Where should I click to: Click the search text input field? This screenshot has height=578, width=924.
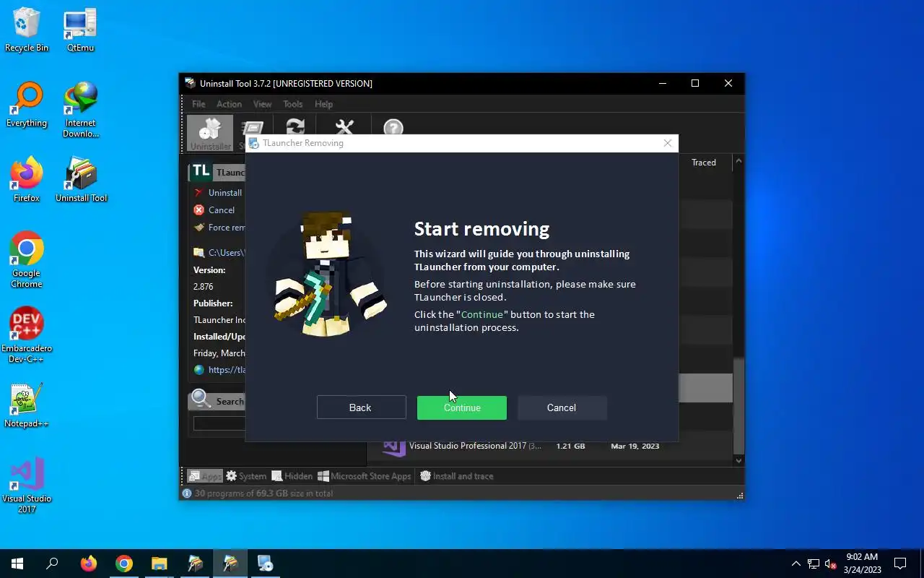[219, 424]
